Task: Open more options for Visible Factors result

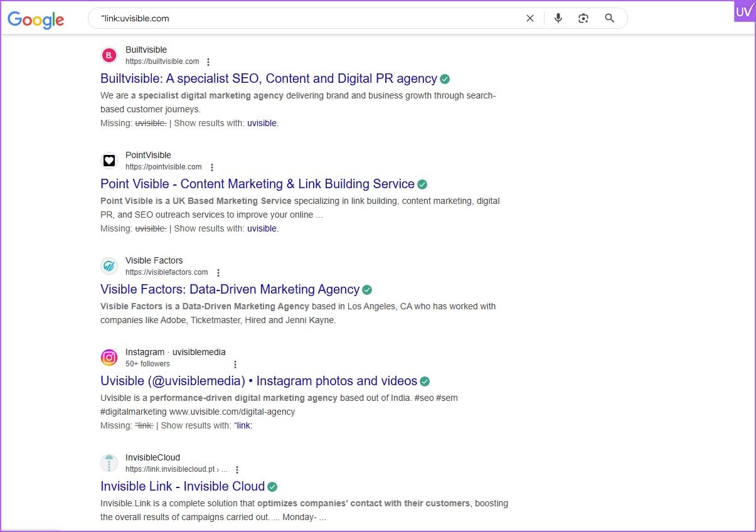Action: (218, 273)
